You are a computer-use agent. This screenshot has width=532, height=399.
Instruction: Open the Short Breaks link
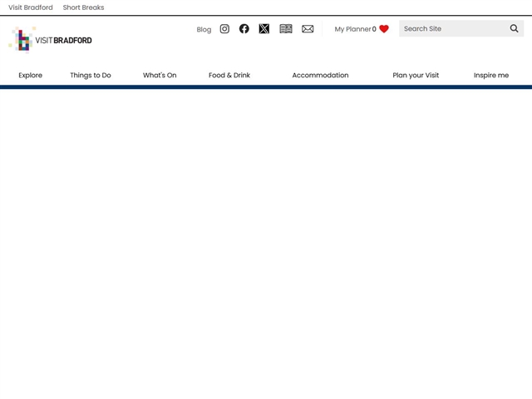coord(83,7)
